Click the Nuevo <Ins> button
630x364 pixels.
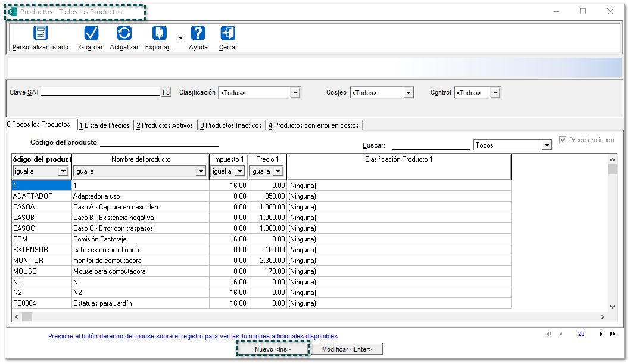[273, 349]
